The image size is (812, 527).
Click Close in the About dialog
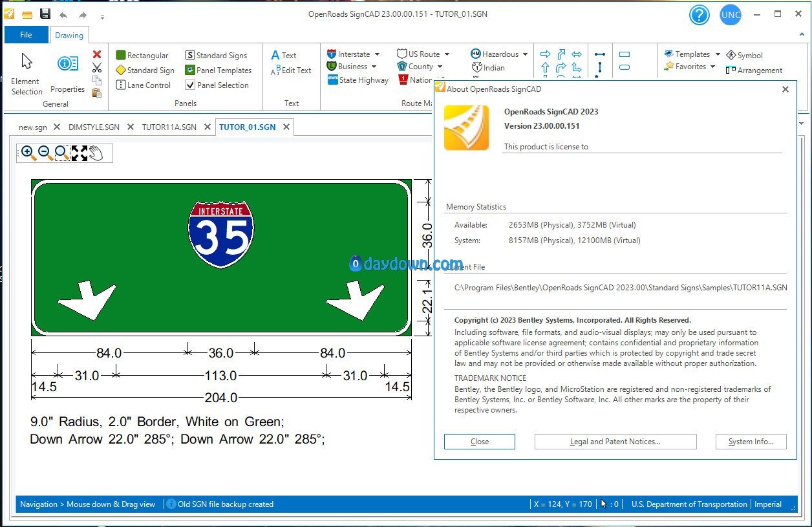click(x=480, y=442)
